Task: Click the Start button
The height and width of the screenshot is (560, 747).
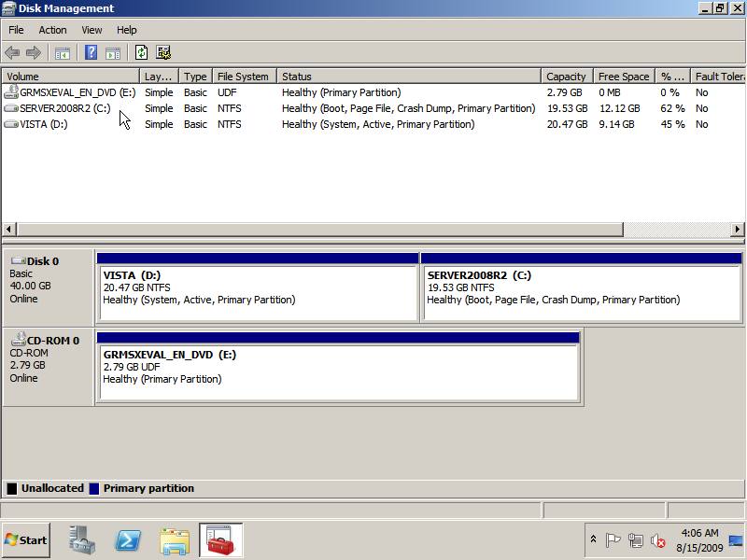Action: 26,540
